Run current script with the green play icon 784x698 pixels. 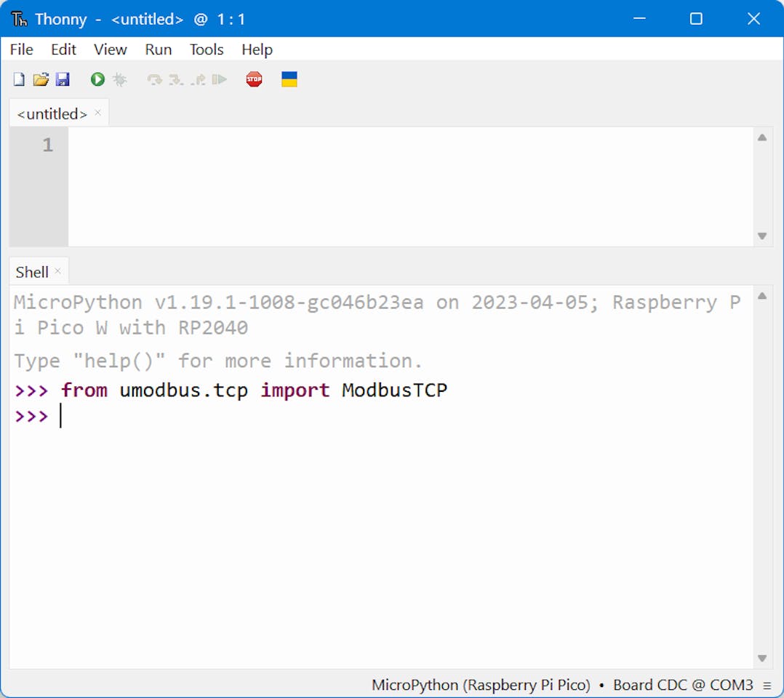(97, 79)
